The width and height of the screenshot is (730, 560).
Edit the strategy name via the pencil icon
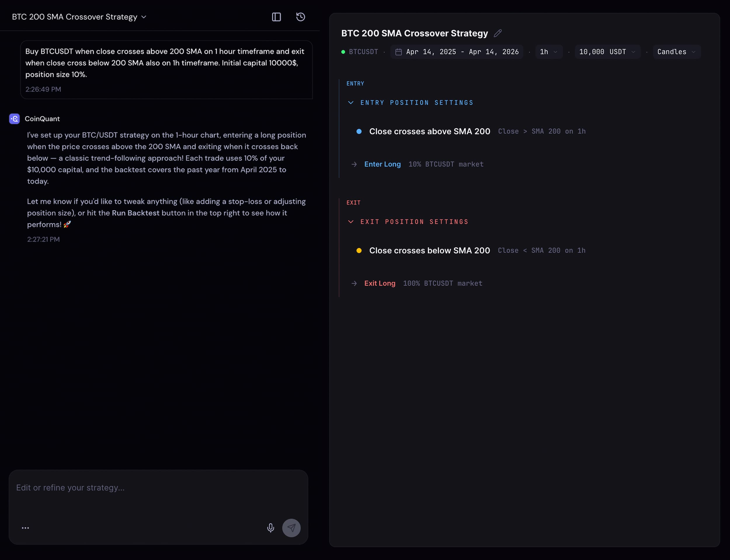[x=498, y=33]
